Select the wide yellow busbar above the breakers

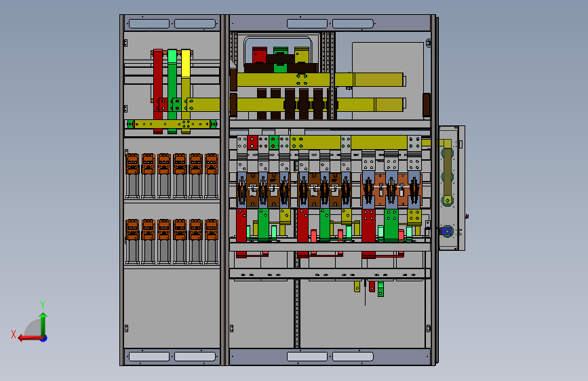pyautogui.click(x=349, y=142)
